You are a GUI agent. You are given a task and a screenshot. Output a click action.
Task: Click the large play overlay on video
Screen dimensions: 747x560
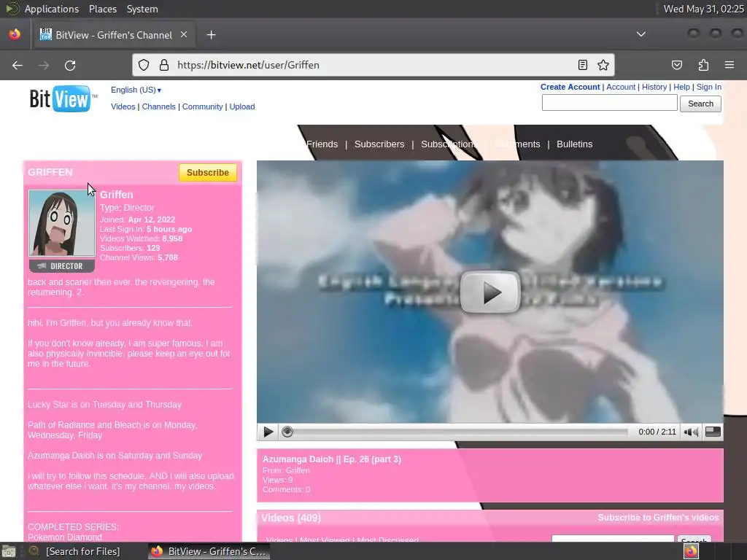[x=489, y=292]
